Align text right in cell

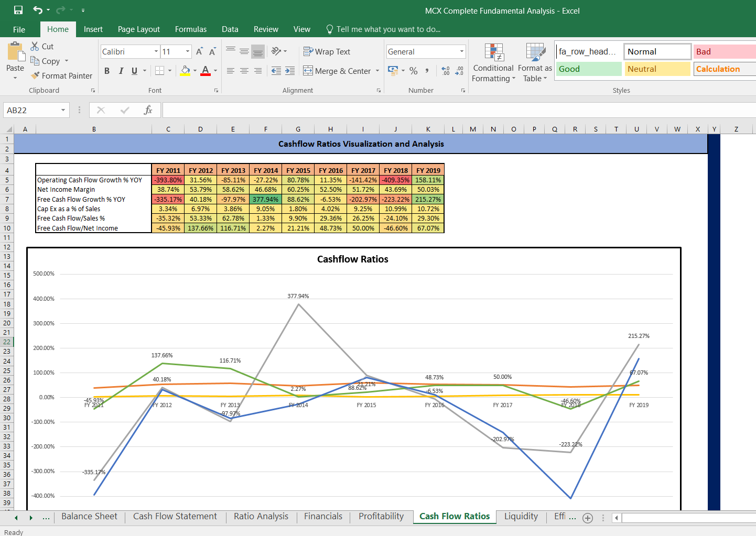[x=258, y=71]
